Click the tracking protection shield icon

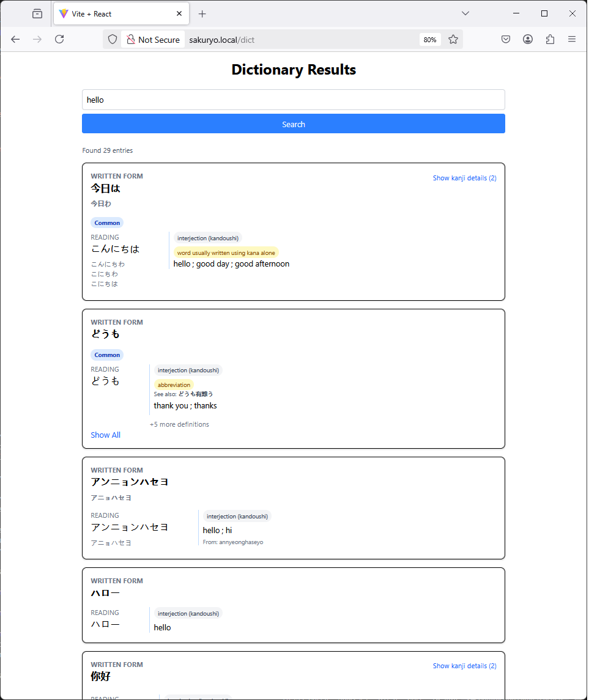[113, 39]
